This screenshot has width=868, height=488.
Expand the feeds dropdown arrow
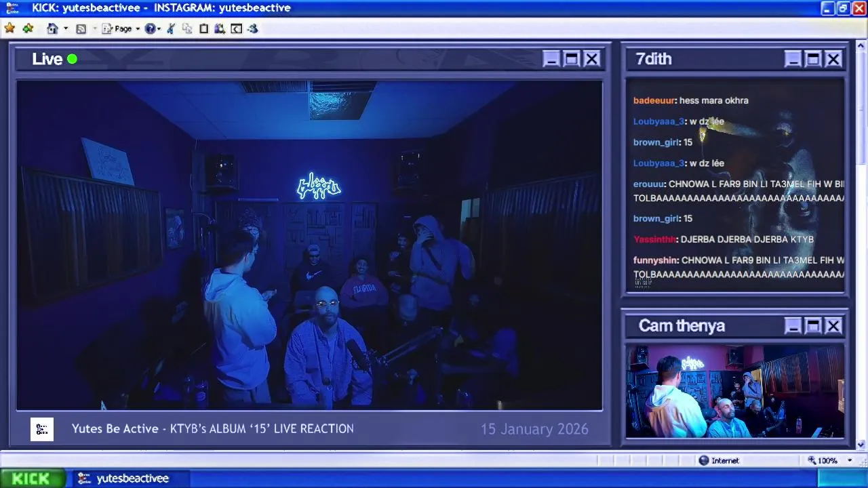coord(94,29)
